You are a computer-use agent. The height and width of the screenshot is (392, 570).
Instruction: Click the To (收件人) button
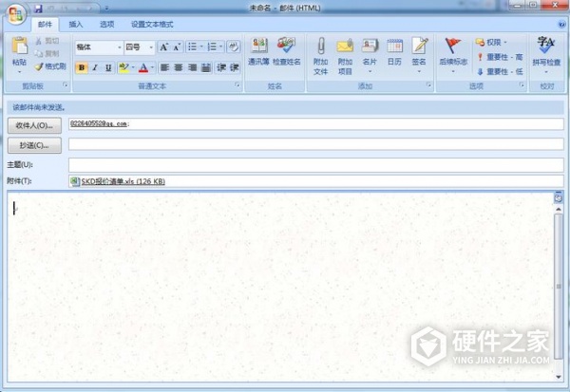pos(34,124)
